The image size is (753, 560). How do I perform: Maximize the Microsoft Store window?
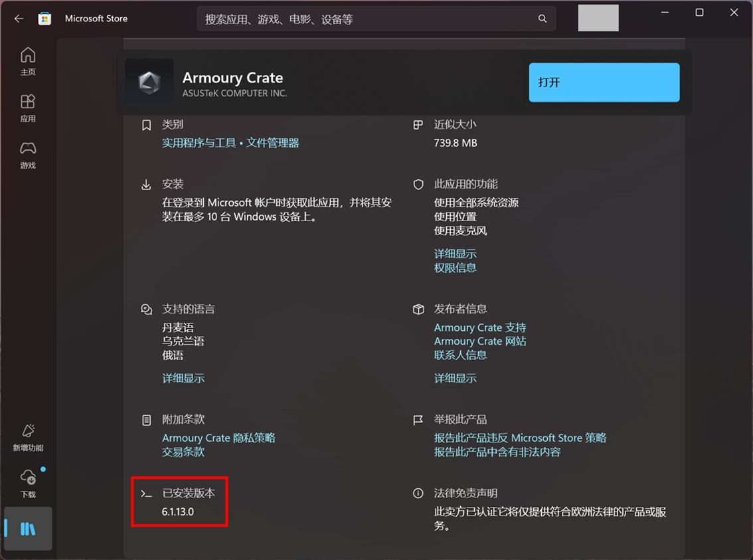[700, 13]
